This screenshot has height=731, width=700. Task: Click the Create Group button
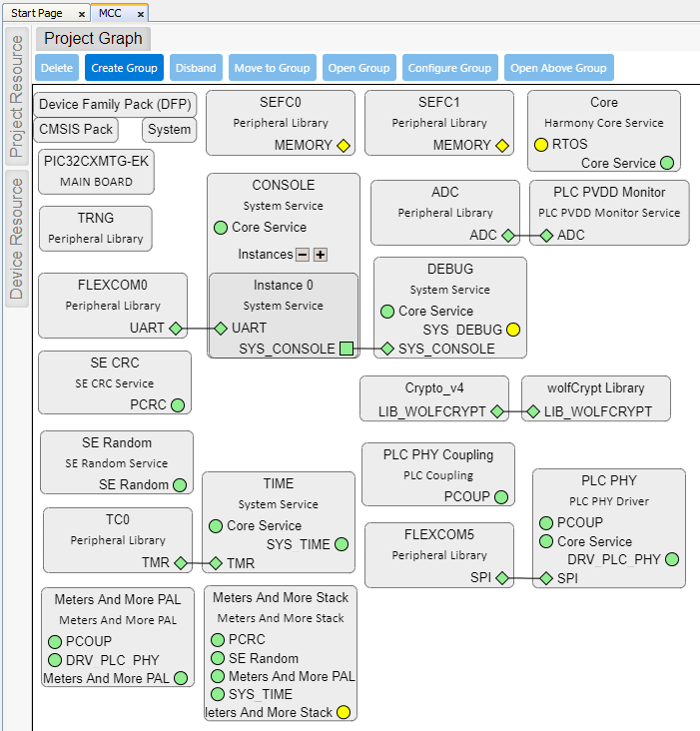124,68
